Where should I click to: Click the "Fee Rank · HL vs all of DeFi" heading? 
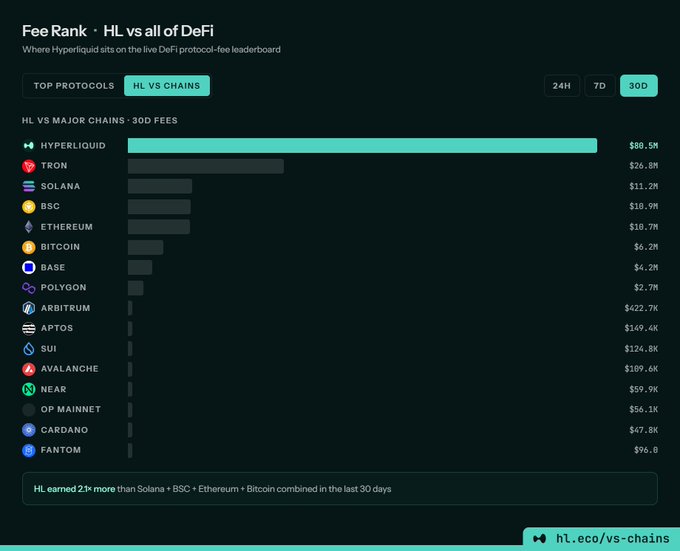click(x=118, y=31)
